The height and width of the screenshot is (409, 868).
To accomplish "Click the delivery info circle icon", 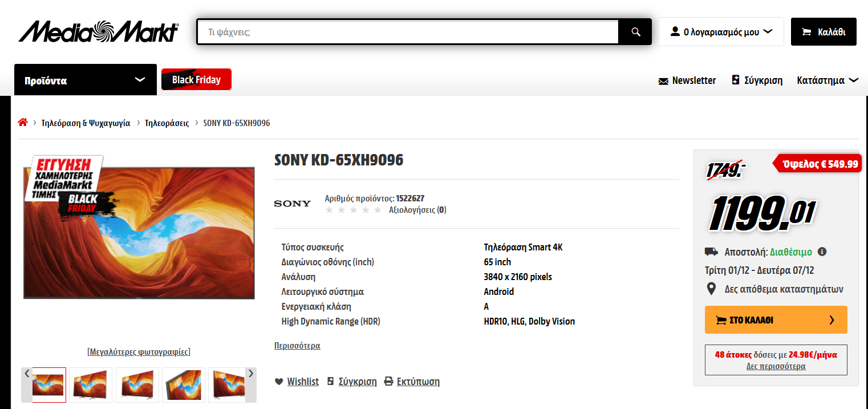I will (x=822, y=252).
